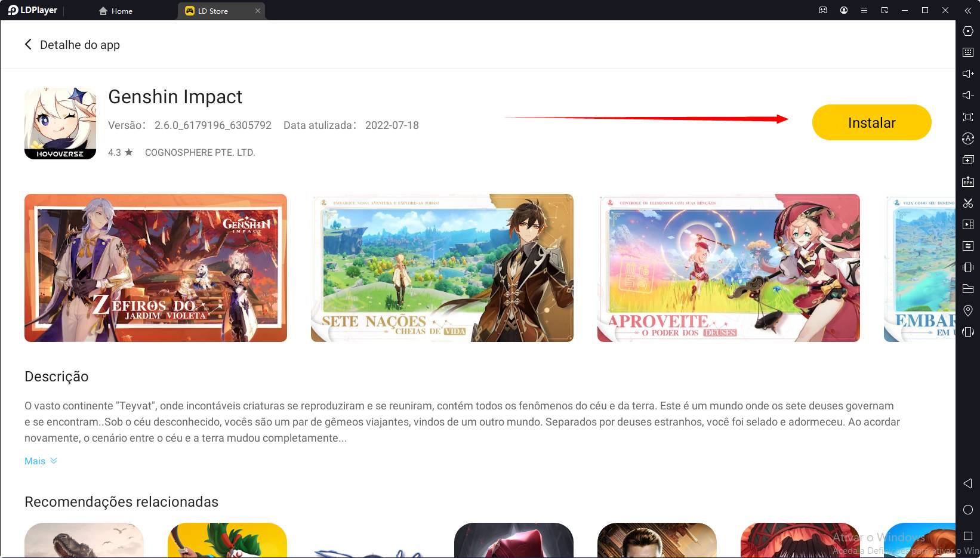Expand description with the Mais link
Viewport: 980px width, 558px height.
pos(41,461)
